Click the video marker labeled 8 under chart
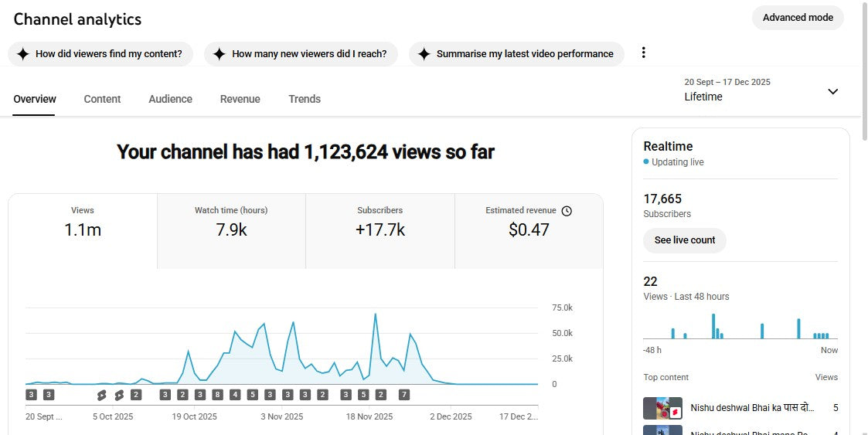 pyautogui.click(x=217, y=395)
